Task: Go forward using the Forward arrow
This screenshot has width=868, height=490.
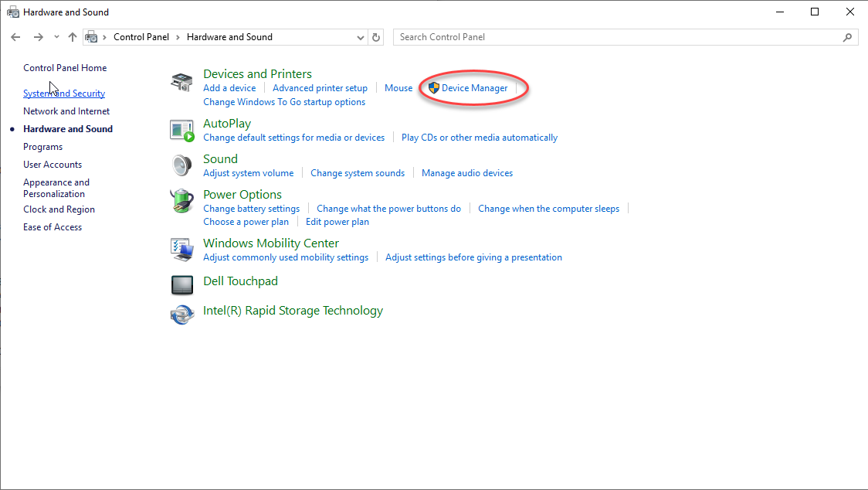Action: [x=38, y=37]
